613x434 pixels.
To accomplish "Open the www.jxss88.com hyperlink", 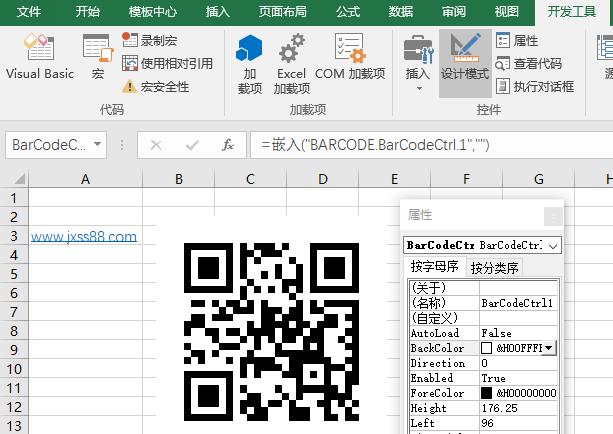I will (x=84, y=237).
